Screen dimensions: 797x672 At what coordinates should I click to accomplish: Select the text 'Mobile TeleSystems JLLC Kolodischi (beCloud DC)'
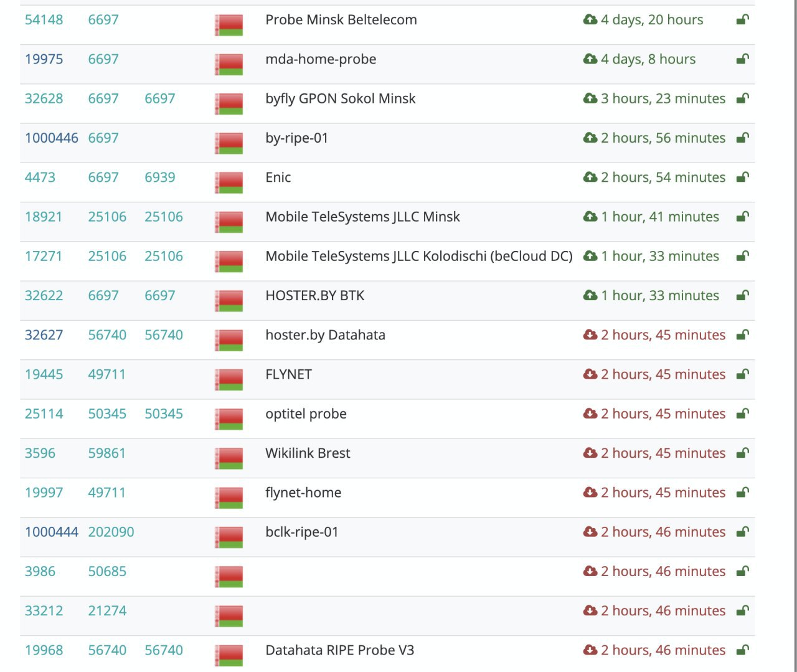click(419, 256)
